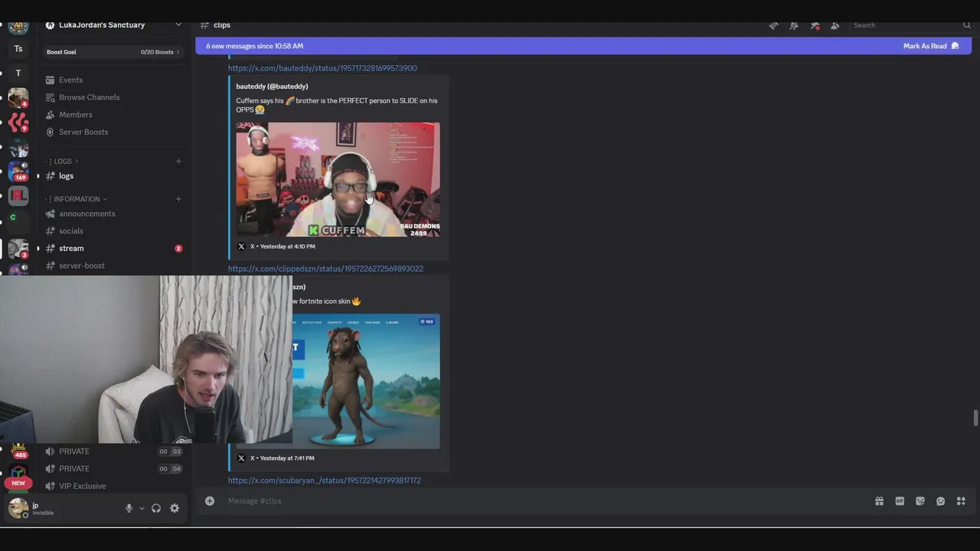Open the gift Nitro icon
The height and width of the screenshot is (551, 980).
pyautogui.click(x=879, y=501)
